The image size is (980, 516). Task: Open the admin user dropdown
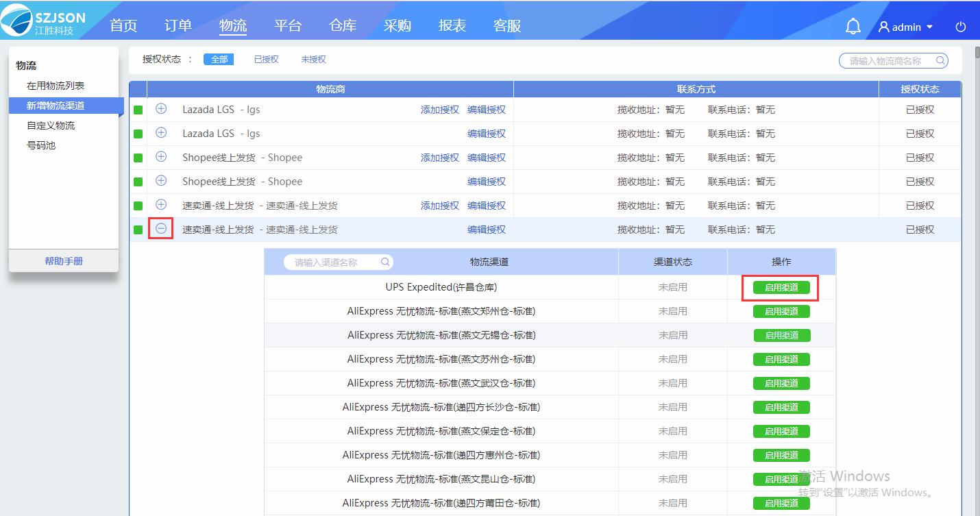(x=906, y=27)
